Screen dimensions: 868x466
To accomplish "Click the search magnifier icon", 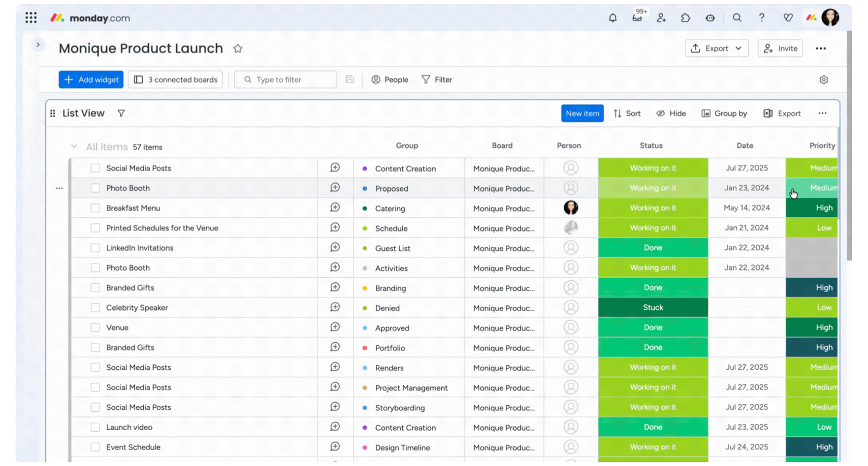I will 737,18.
